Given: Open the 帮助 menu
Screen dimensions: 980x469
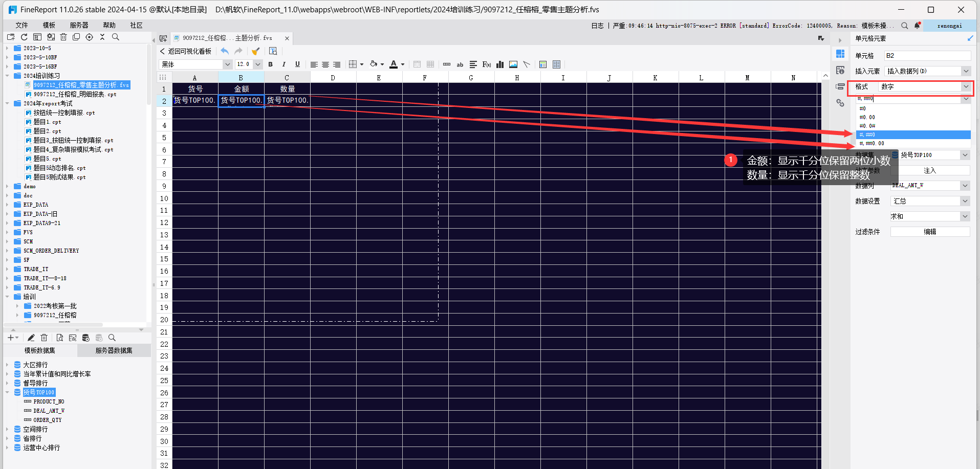Looking at the screenshot, I should pos(109,25).
